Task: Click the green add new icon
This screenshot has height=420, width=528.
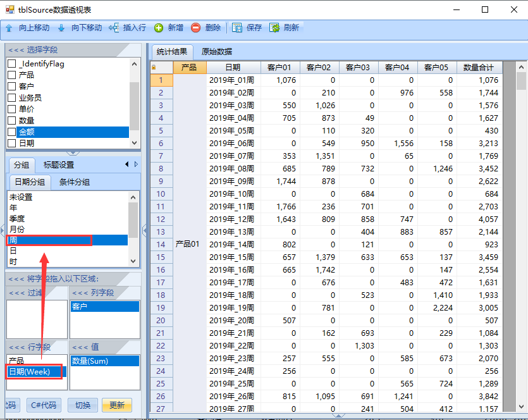Action: tap(159, 28)
